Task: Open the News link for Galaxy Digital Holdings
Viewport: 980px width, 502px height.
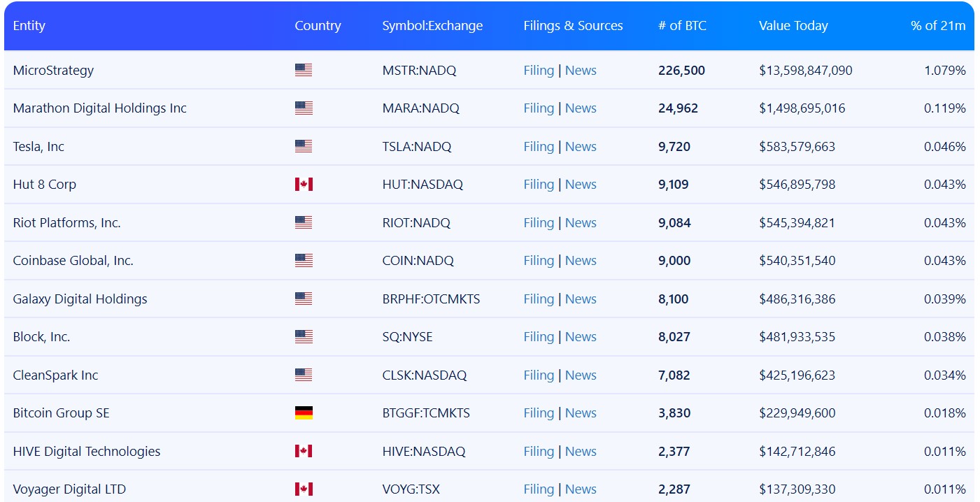Action: coord(581,299)
